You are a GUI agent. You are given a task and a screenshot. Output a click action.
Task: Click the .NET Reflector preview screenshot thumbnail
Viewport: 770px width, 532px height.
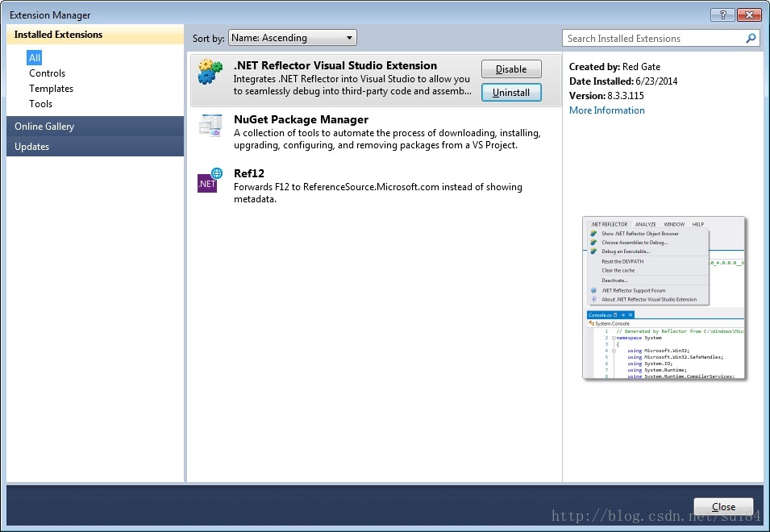click(x=664, y=297)
